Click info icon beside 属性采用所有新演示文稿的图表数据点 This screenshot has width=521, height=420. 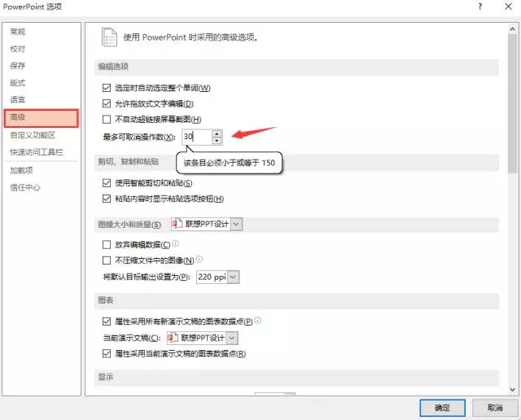tap(258, 321)
